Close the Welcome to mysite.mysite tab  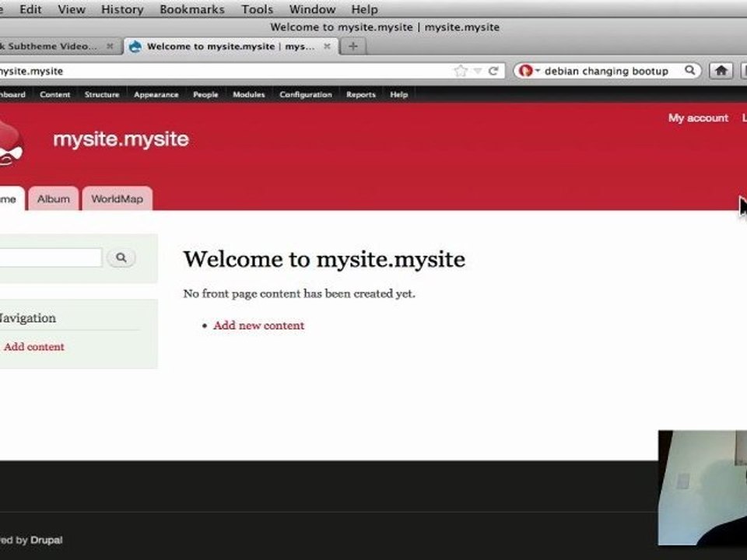tap(327, 46)
